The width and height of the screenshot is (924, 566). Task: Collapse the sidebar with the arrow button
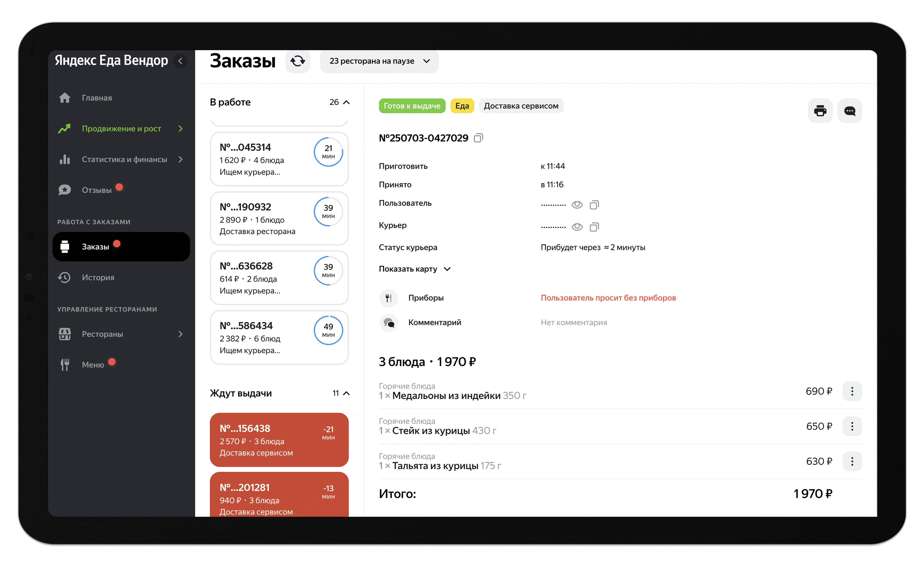(x=180, y=61)
